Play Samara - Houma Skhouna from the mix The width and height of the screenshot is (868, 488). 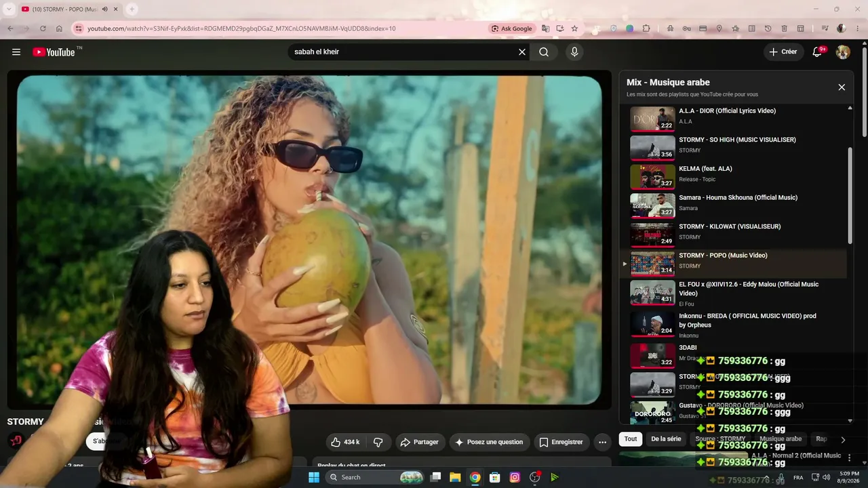(x=738, y=198)
